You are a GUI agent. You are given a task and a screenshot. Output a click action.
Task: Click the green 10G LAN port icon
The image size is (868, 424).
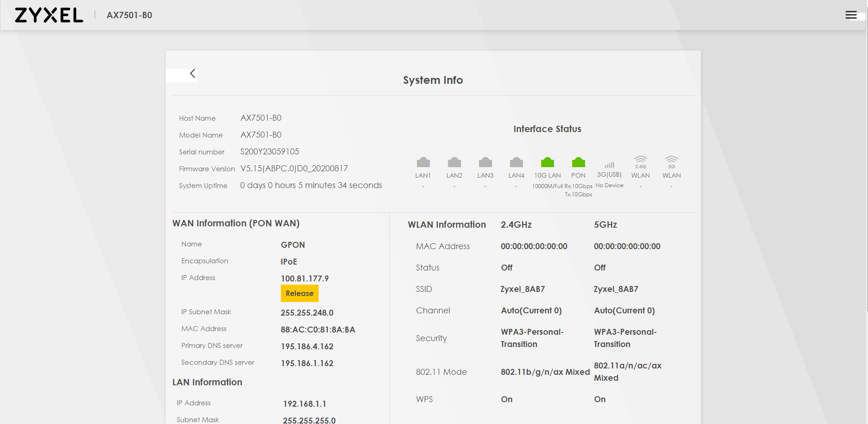(x=547, y=162)
